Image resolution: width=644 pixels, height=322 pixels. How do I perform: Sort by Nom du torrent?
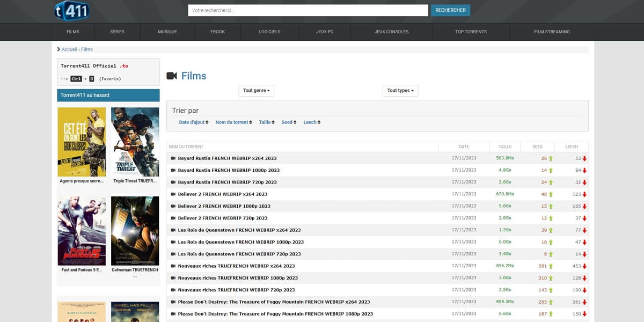click(x=234, y=122)
